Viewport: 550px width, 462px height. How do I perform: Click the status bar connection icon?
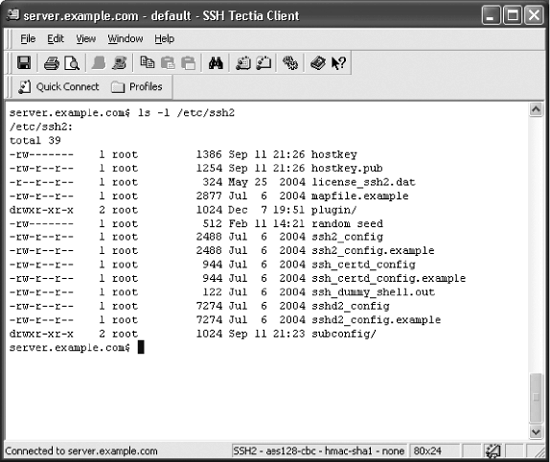point(492,451)
